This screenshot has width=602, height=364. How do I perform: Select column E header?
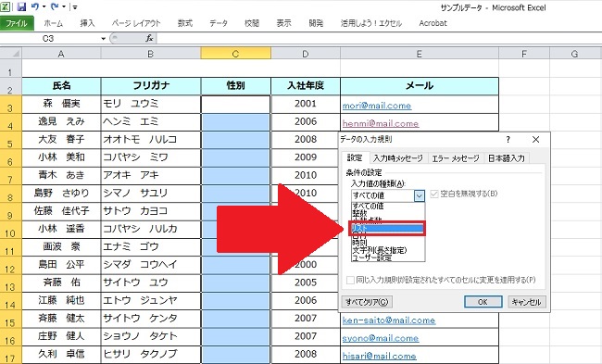click(x=420, y=54)
